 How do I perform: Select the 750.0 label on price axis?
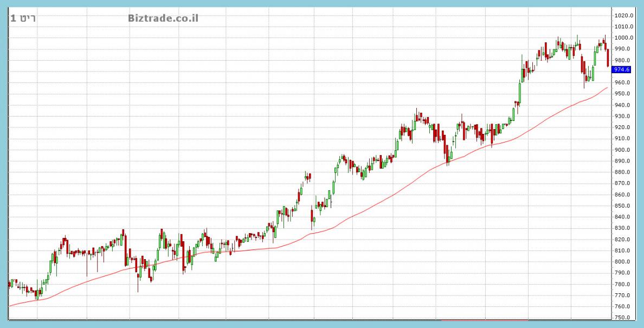(623, 318)
